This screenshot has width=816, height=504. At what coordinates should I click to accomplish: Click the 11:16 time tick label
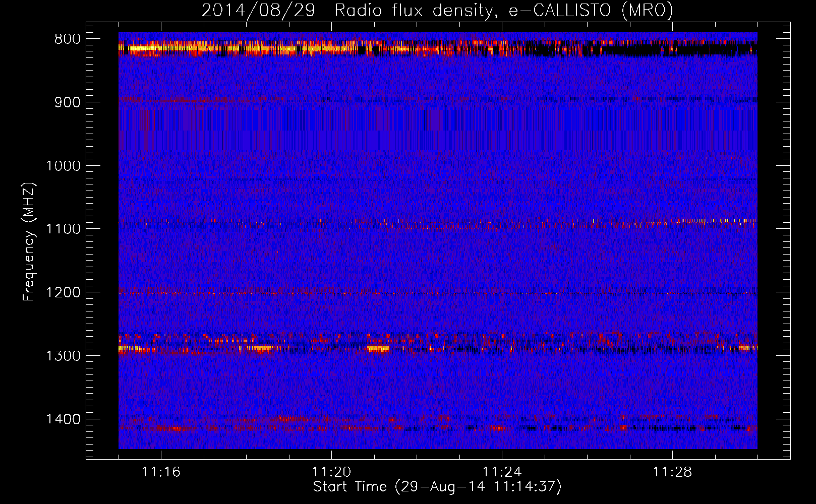click(161, 472)
